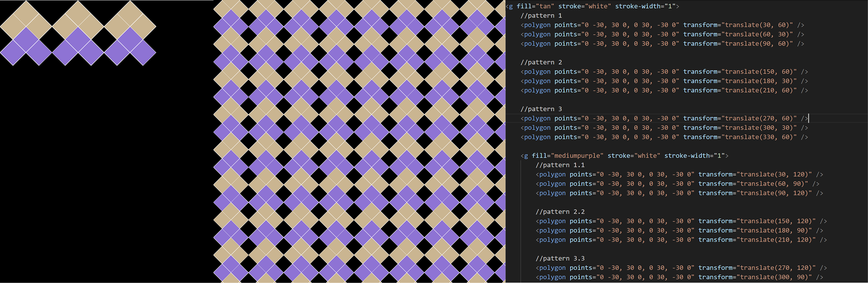Screen dimensions: 868x283
Task: Click the top tan diamond of the leftmost preview group
Action: coord(26,14)
